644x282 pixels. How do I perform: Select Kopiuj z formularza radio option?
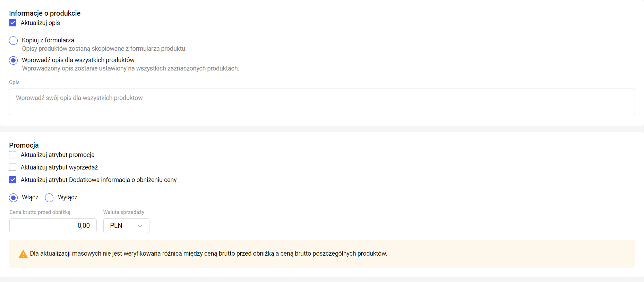point(14,41)
